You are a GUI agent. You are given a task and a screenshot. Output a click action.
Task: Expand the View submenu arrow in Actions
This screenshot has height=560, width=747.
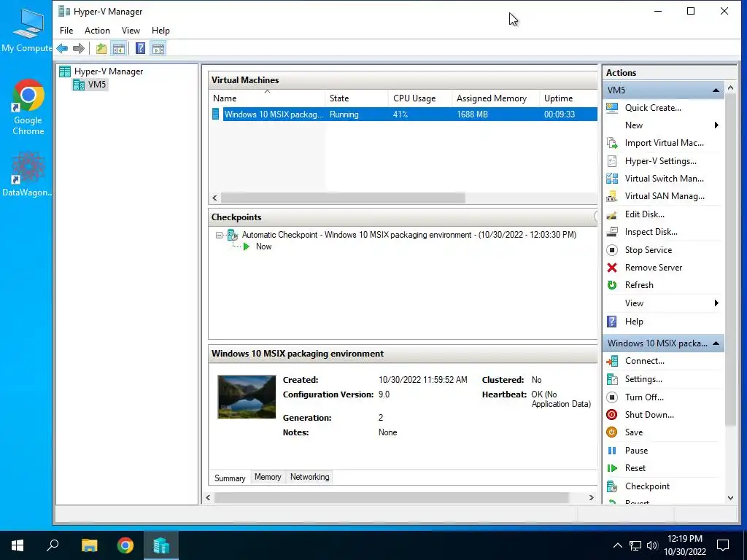tap(716, 303)
